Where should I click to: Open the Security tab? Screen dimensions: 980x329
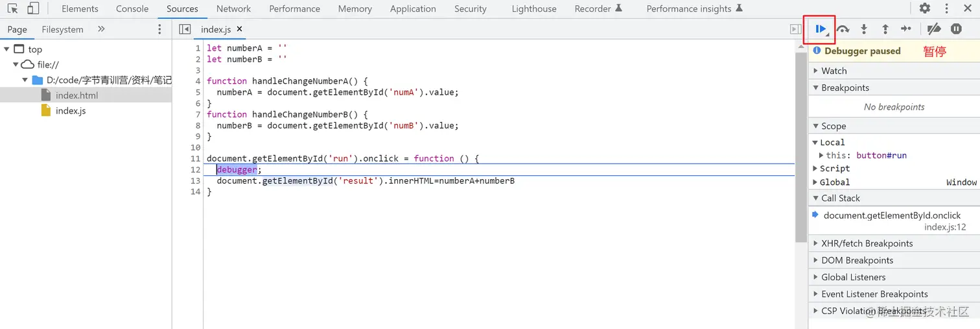(471, 8)
